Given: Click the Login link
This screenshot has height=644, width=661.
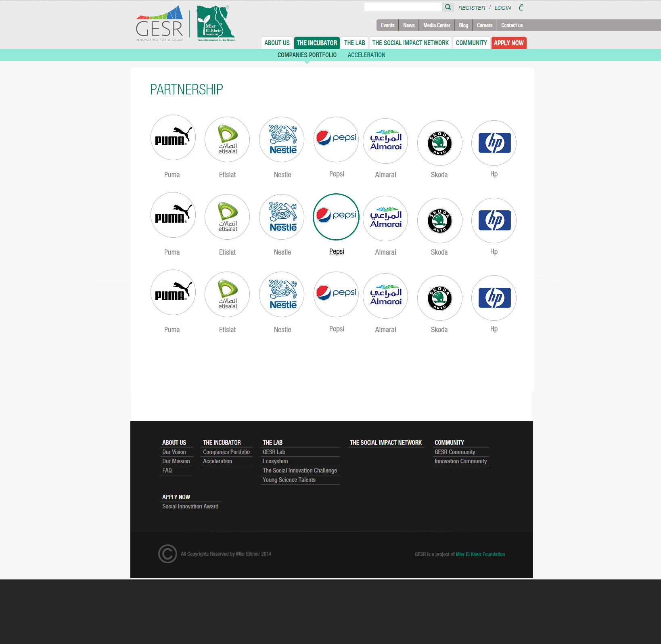Looking at the screenshot, I should [503, 8].
